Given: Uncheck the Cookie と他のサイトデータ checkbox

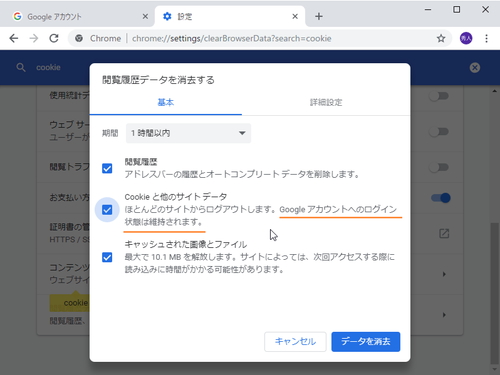Looking at the screenshot, I should coord(107,210).
